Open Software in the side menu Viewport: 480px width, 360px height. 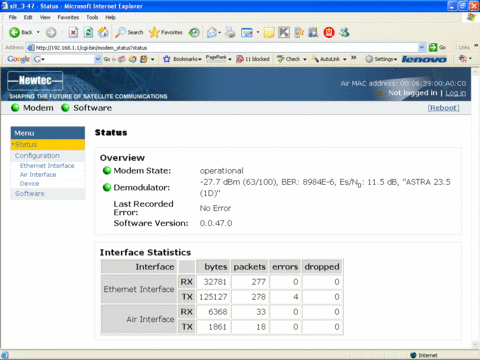coord(48,194)
